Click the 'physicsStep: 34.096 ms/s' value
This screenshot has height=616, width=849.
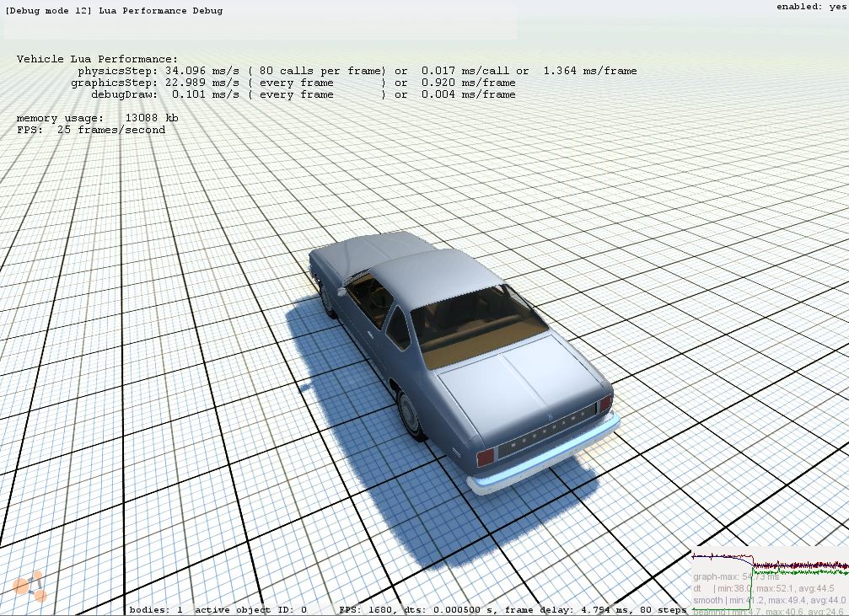pyautogui.click(x=159, y=71)
